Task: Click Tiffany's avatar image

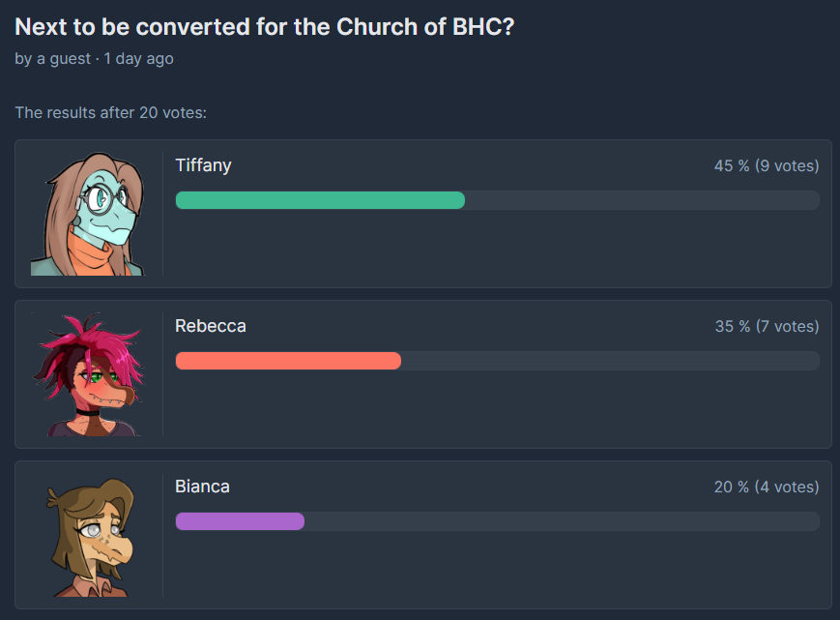Action: tap(88, 214)
